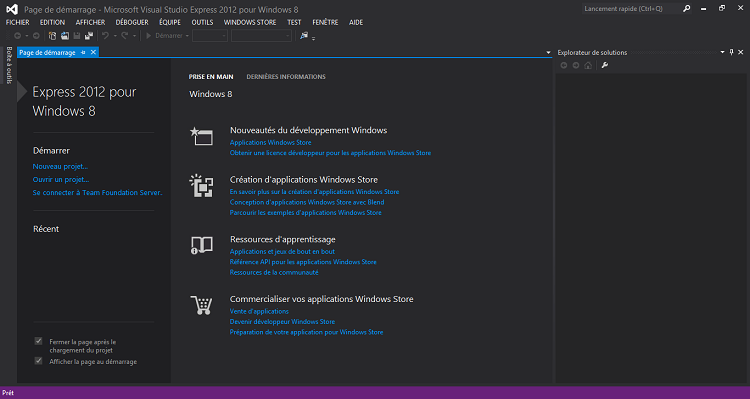This screenshot has height=399, width=750.
Task: Pin the Page de démarrage tab
Action: [x=83, y=53]
